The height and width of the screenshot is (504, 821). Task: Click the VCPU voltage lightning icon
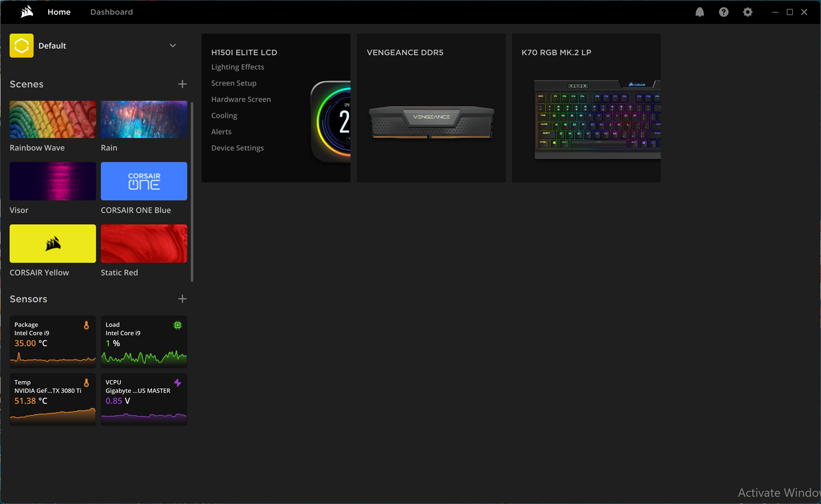[x=178, y=383]
